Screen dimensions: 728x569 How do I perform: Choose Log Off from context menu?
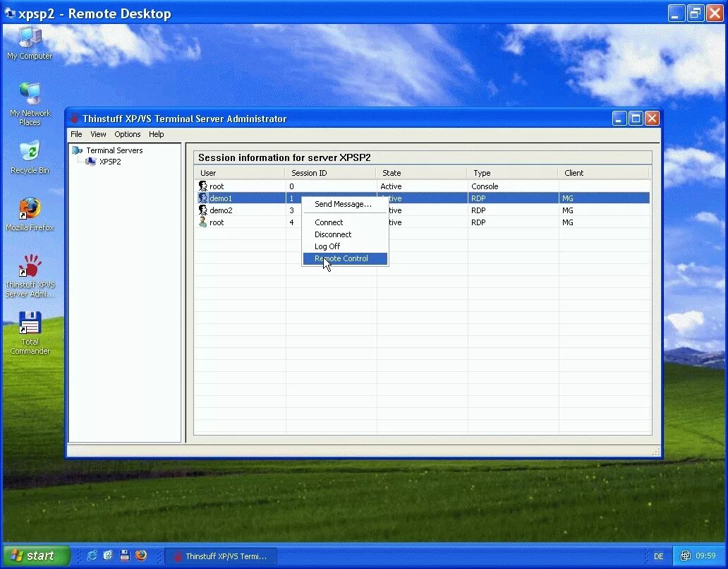coord(345,246)
